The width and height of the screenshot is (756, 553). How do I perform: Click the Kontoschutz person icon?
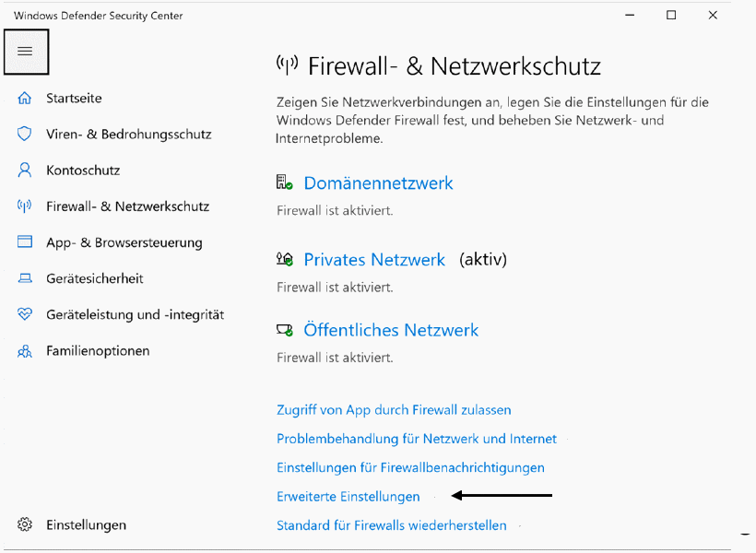(x=25, y=171)
